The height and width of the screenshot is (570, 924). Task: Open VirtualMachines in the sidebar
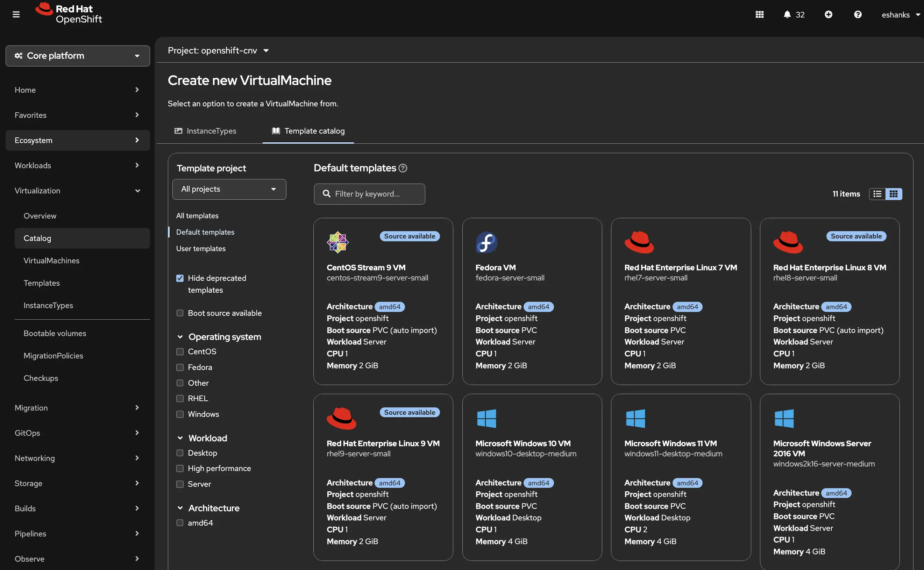(x=82, y=261)
